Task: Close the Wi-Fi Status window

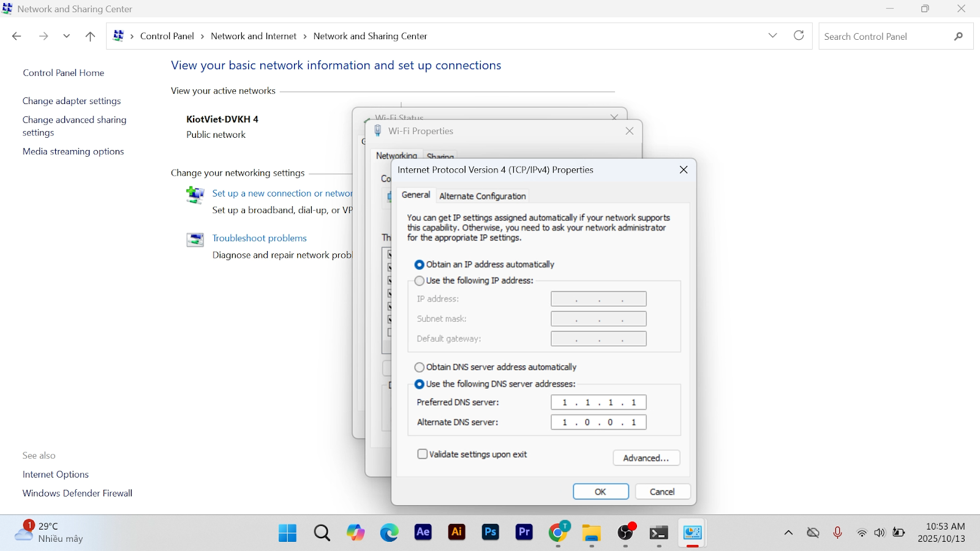Action: [614, 116]
